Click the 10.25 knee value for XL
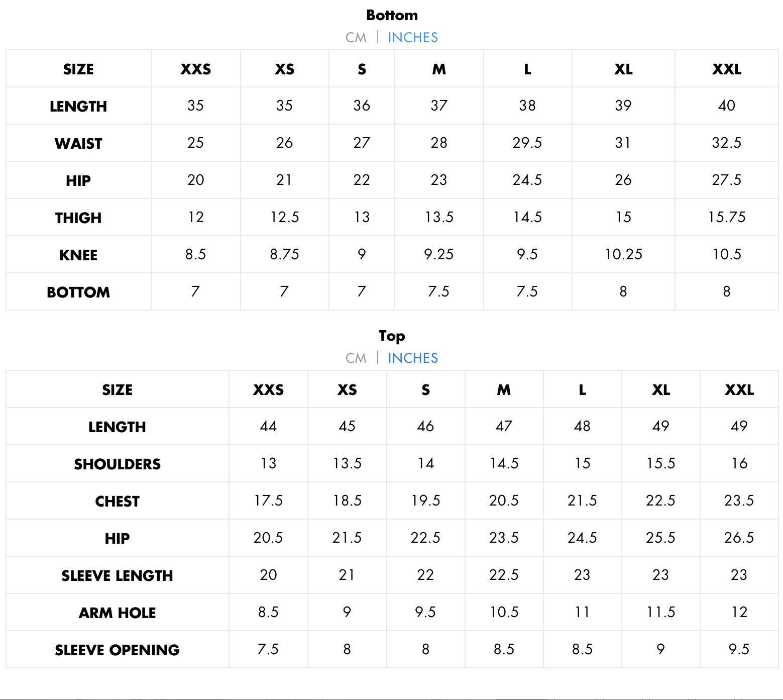The height and width of the screenshot is (700, 783). pyautogui.click(x=623, y=254)
